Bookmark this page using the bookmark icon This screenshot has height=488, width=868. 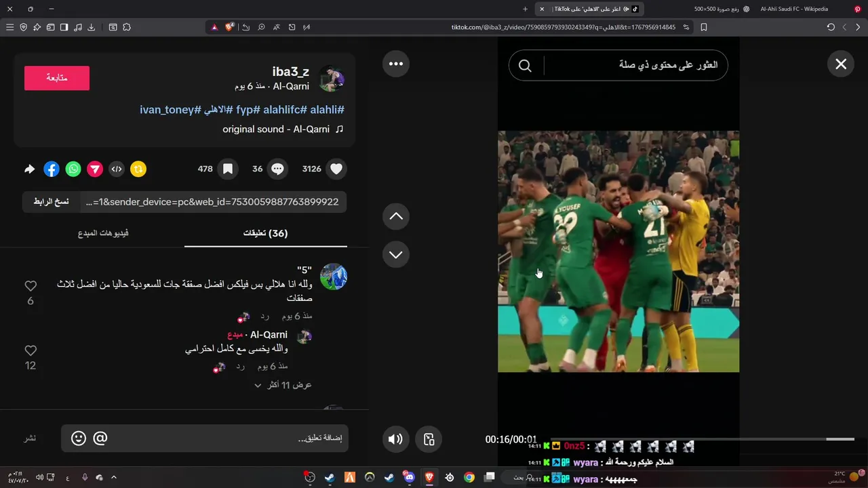point(704,27)
